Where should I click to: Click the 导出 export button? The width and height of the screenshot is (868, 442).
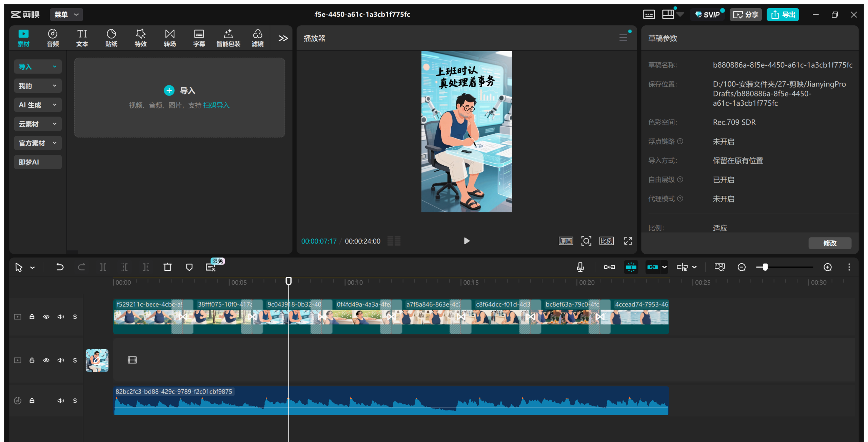[783, 15]
